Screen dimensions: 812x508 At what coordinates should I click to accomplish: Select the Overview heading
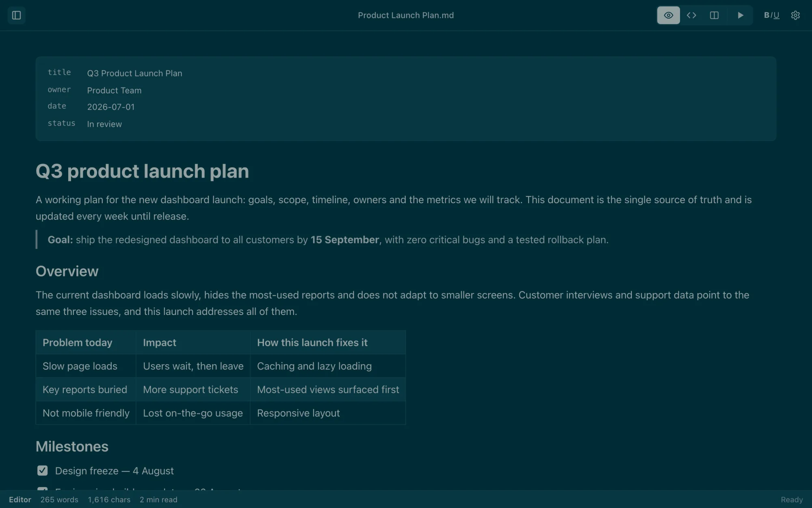(67, 271)
